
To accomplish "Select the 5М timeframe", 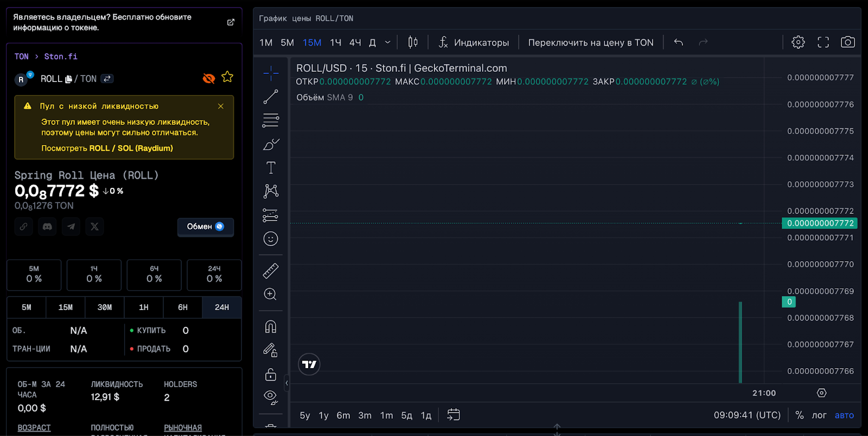I will (287, 42).
